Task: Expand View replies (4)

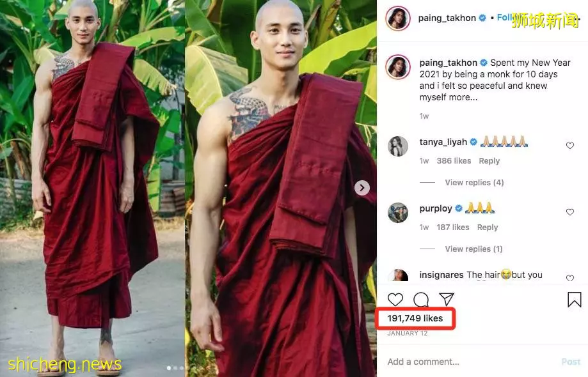Action: coord(474,182)
